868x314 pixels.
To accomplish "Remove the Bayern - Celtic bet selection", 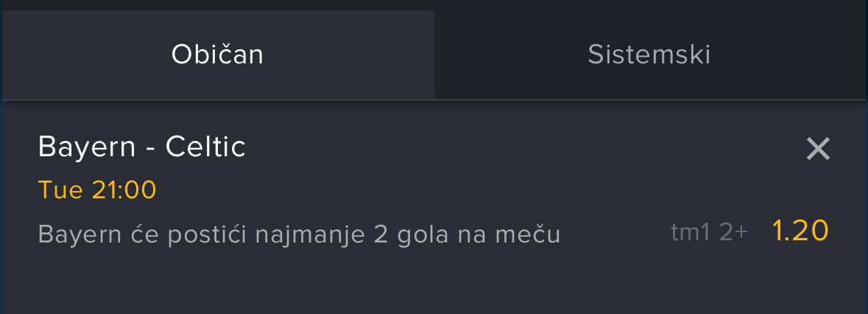I will [818, 149].
